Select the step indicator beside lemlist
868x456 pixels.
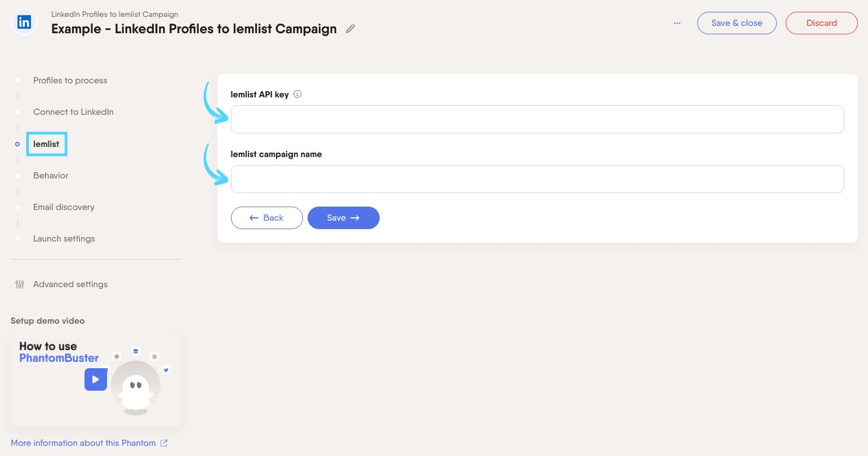pos(17,144)
